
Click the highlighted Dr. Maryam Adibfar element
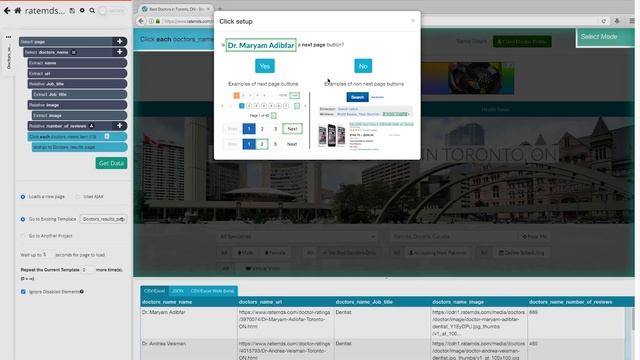[261, 45]
